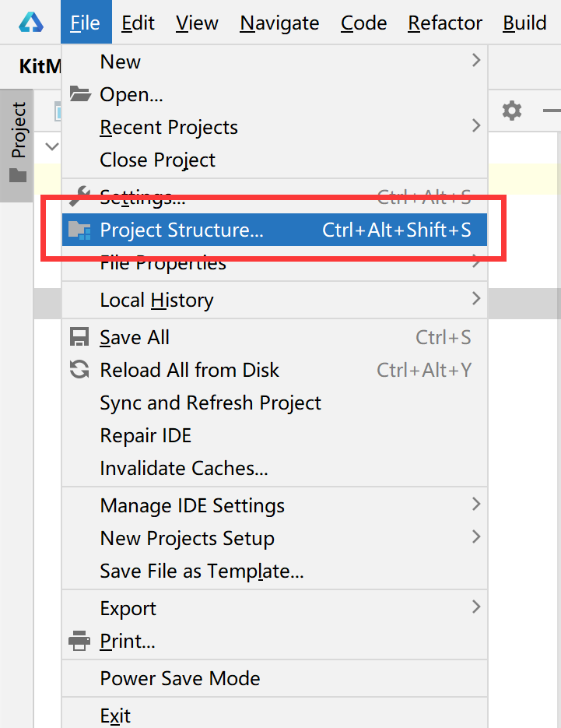Click the printer icon beside Print...
This screenshot has width=561, height=728.
[79, 641]
